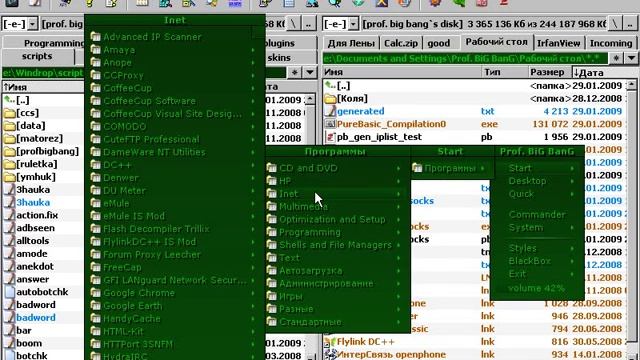This screenshot has height=360, width=640.
Task: Click the [ccs] folder icon in left panel
Action: coord(9,113)
